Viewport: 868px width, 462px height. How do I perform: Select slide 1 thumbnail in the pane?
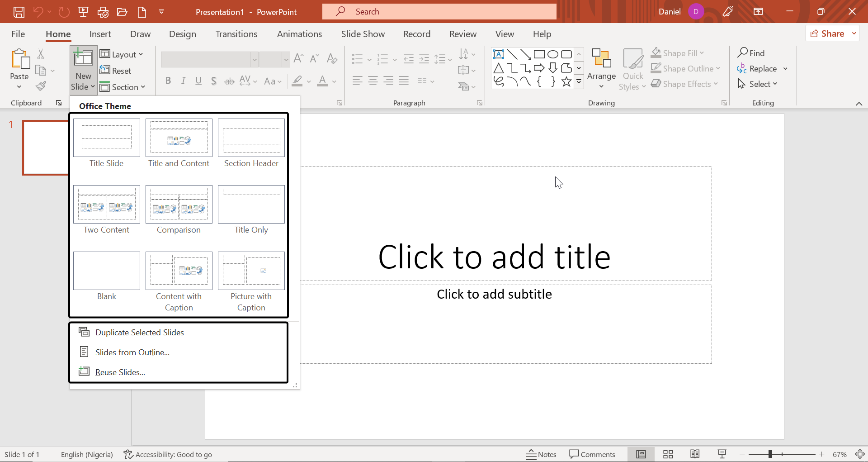point(45,148)
